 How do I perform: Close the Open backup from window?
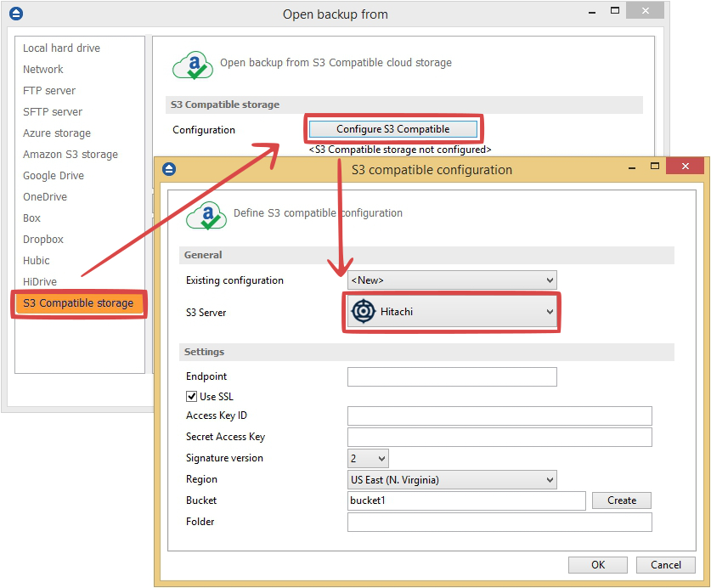click(645, 10)
